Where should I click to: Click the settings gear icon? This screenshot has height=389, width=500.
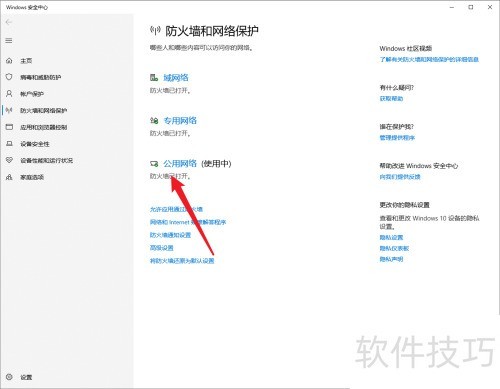click(9, 377)
